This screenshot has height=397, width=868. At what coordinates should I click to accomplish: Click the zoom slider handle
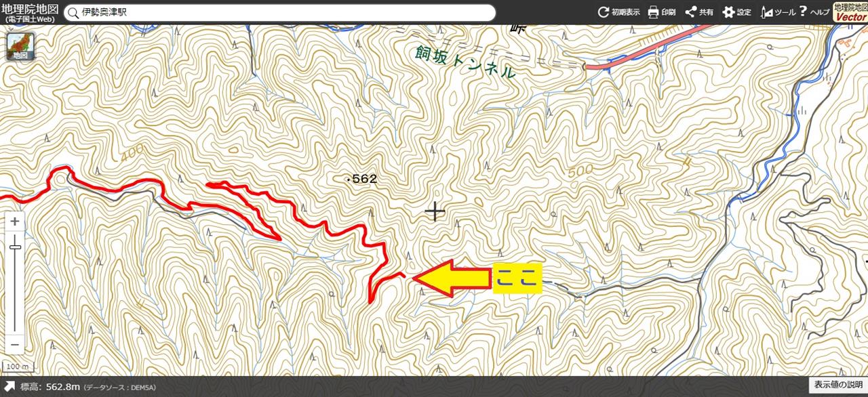[15, 247]
